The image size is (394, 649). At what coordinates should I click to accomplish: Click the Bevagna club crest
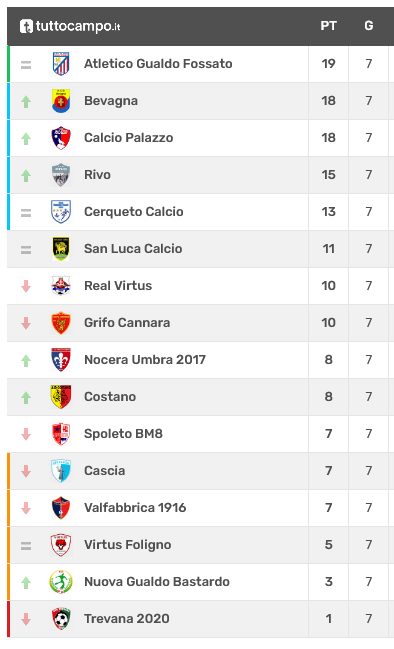tap(61, 101)
